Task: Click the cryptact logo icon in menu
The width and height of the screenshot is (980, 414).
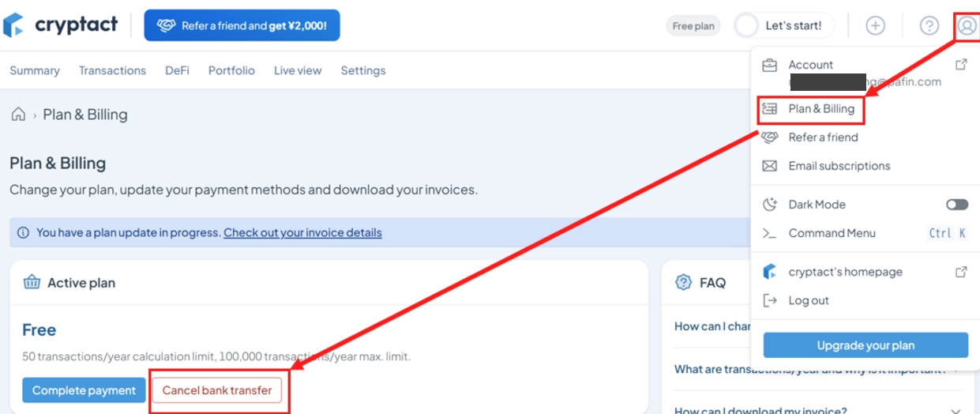Action: [x=770, y=272]
